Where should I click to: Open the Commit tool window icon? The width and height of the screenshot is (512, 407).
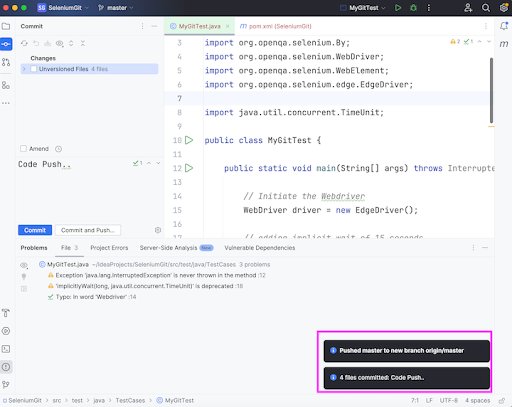(6, 44)
